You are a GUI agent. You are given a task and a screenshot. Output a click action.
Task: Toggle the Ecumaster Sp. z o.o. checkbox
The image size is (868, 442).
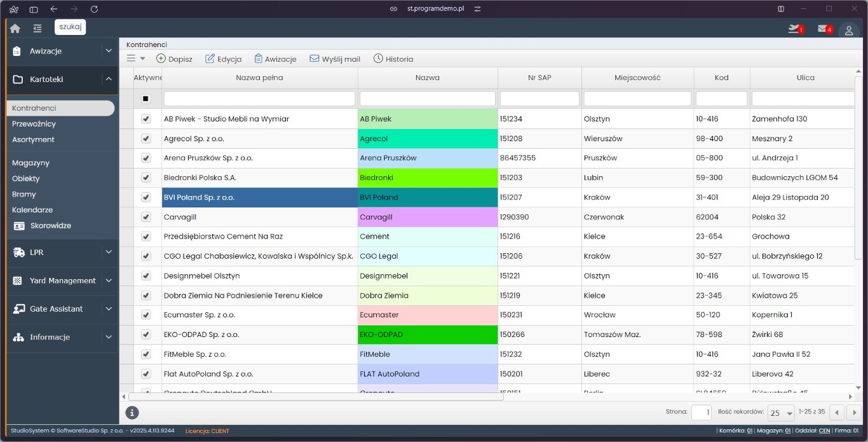coord(146,315)
